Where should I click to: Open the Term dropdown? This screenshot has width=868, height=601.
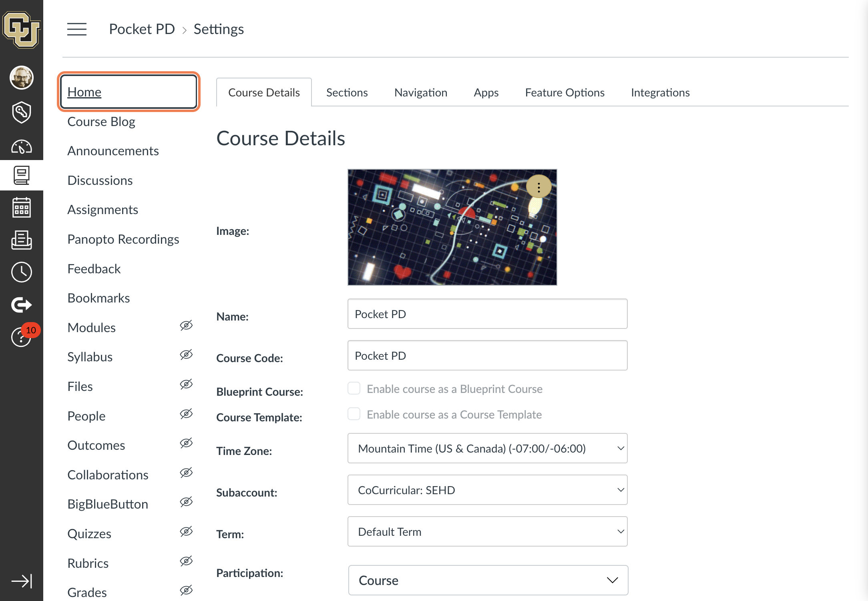(488, 531)
